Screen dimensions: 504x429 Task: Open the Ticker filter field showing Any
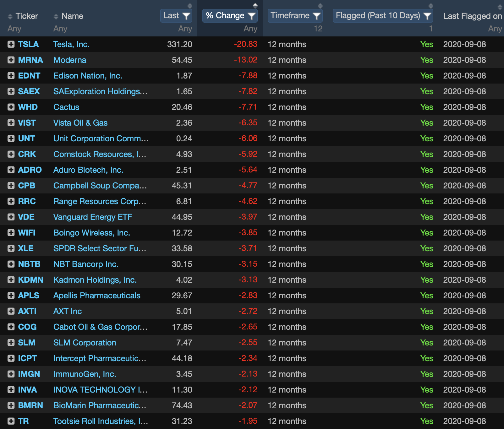[x=14, y=29]
